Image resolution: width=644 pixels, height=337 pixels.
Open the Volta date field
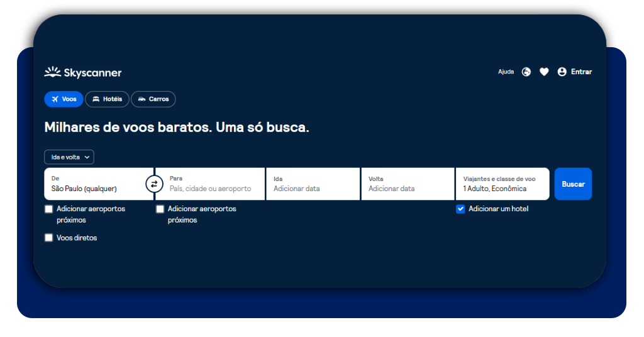tap(408, 184)
